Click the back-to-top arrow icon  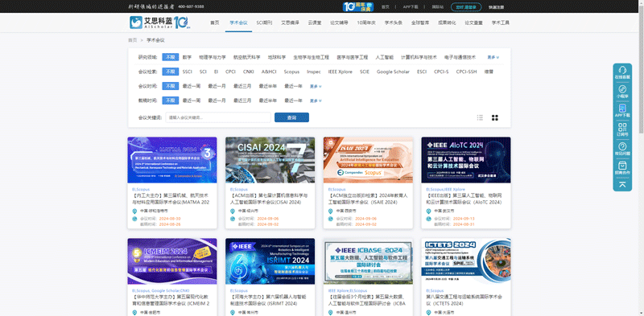click(x=622, y=184)
